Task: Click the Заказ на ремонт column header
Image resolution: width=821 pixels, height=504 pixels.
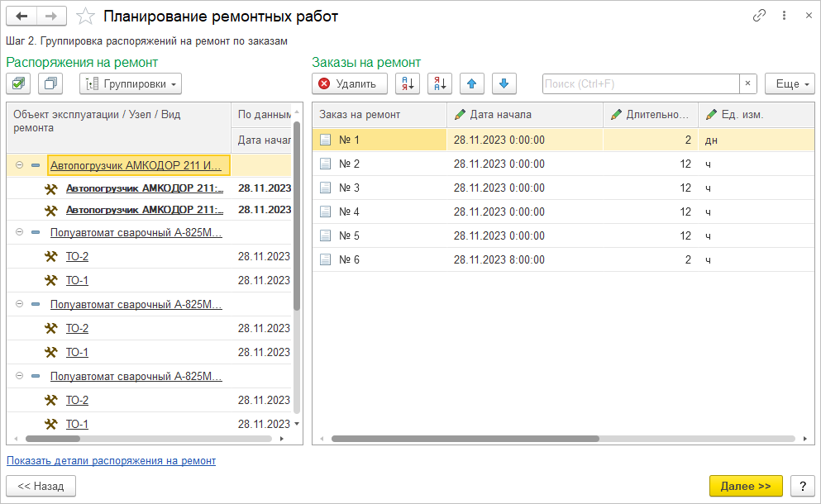Action: click(379, 115)
